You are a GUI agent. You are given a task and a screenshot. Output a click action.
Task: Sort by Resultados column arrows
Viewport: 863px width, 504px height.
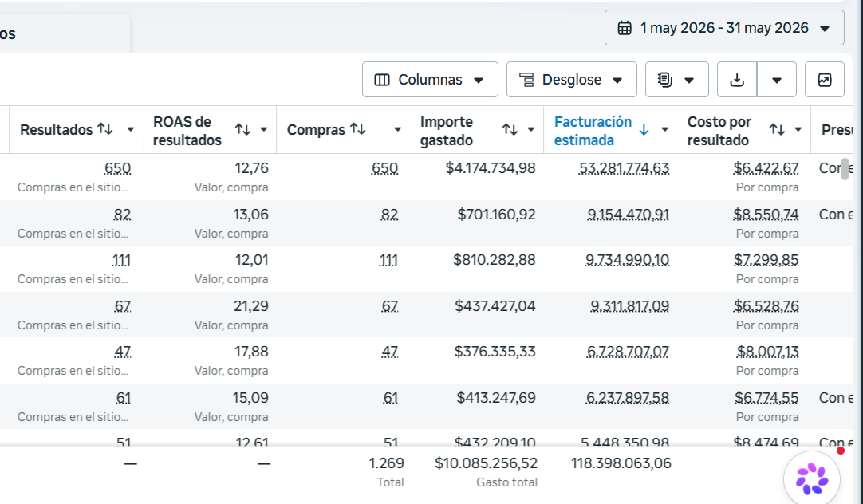tap(105, 129)
